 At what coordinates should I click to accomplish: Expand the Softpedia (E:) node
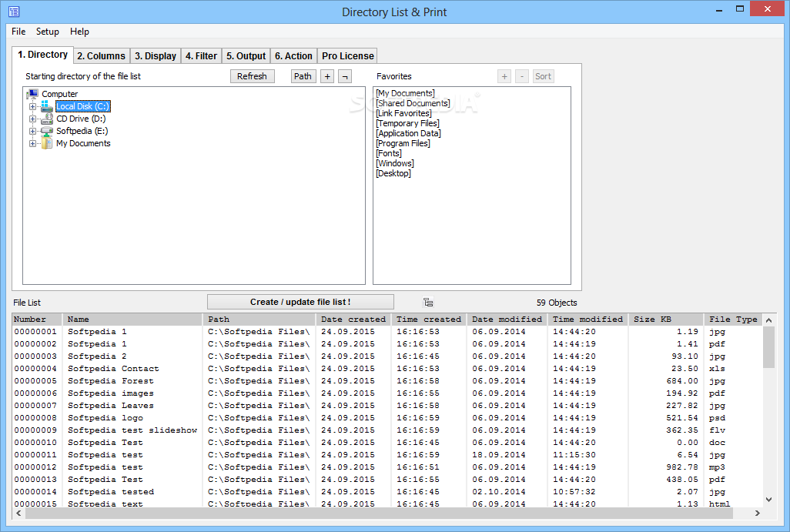coord(32,131)
